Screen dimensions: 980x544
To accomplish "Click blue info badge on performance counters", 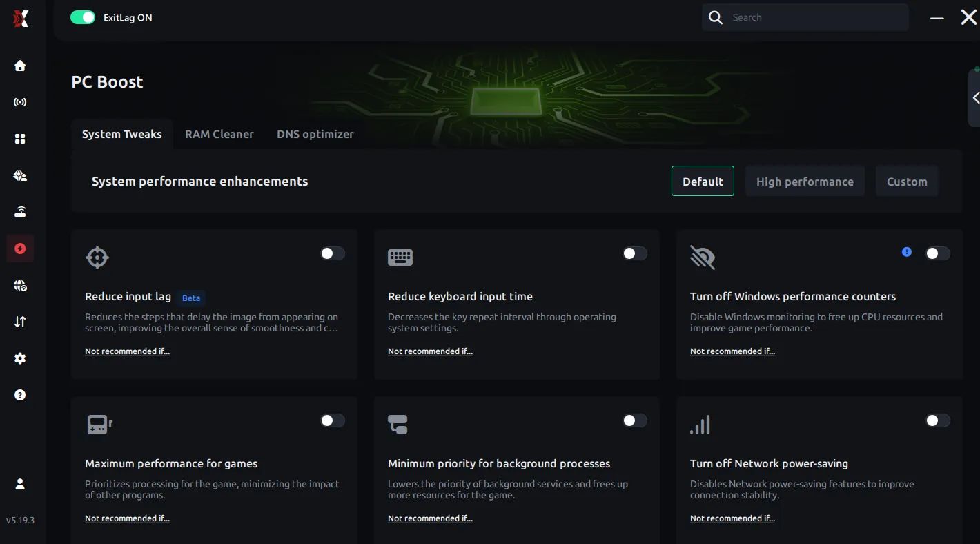I will click(907, 253).
